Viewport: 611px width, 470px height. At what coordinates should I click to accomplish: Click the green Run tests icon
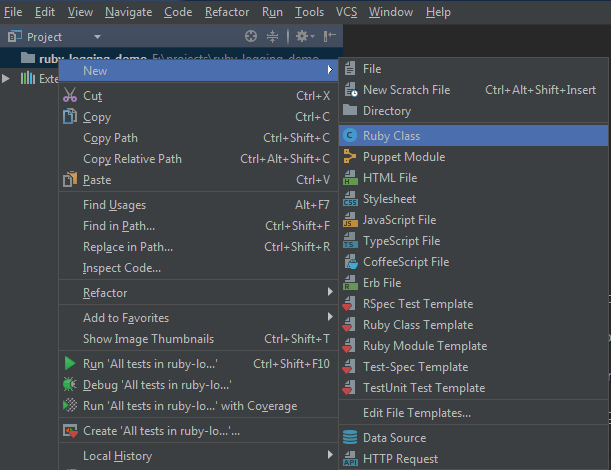(70, 363)
